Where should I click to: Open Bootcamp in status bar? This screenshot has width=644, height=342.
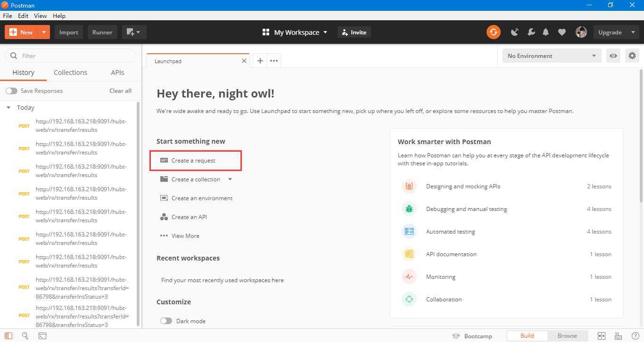[x=472, y=336]
